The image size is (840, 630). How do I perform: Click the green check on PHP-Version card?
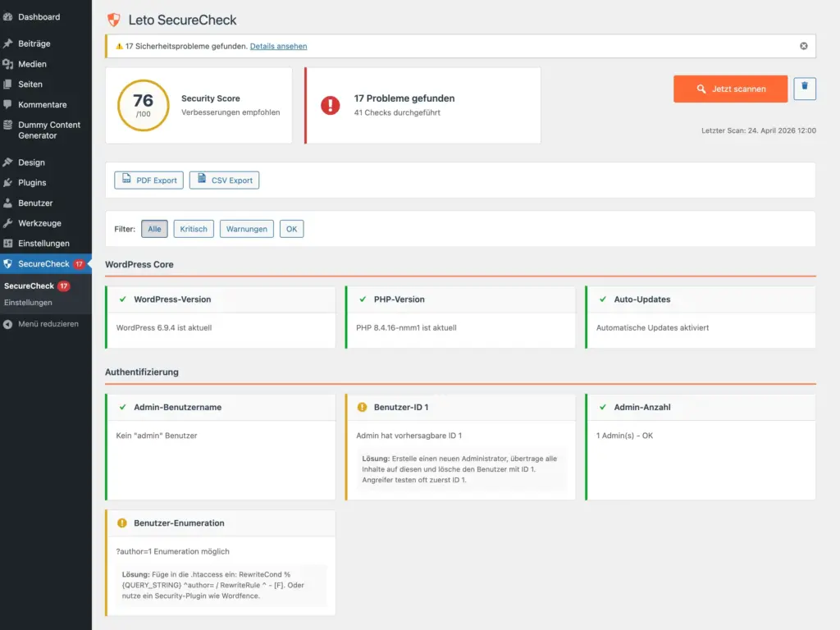tap(363, 299)
